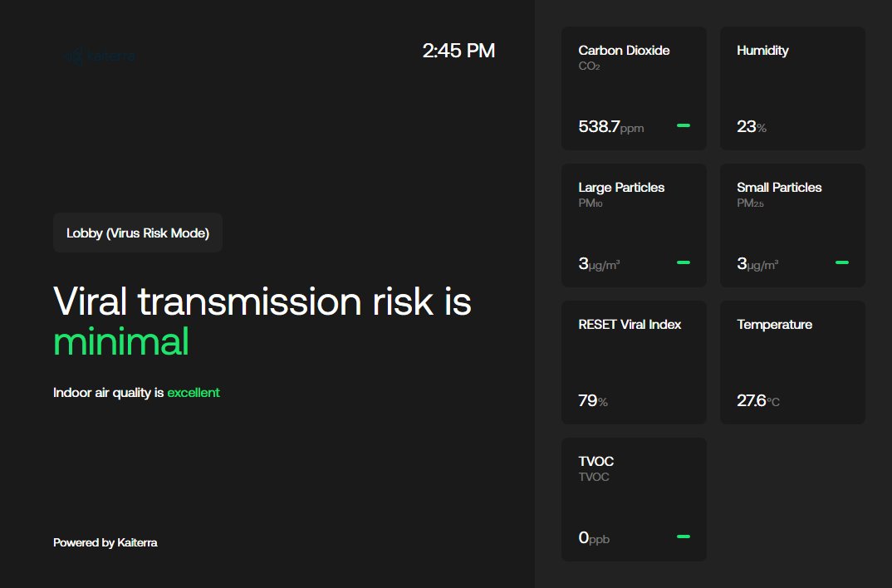Click the 27.6 °C temperature value

pyautogui.click(x=757, y=400)
